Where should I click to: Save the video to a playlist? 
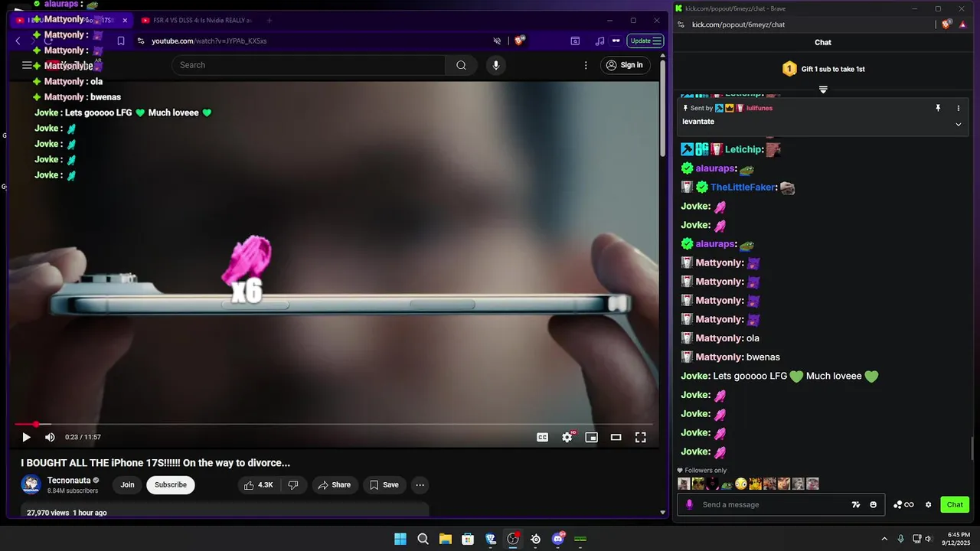[384, 484]
